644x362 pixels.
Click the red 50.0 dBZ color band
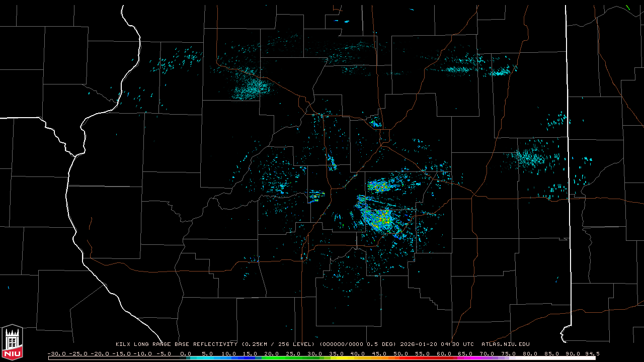pyautogui.click(x=400, y=358)
